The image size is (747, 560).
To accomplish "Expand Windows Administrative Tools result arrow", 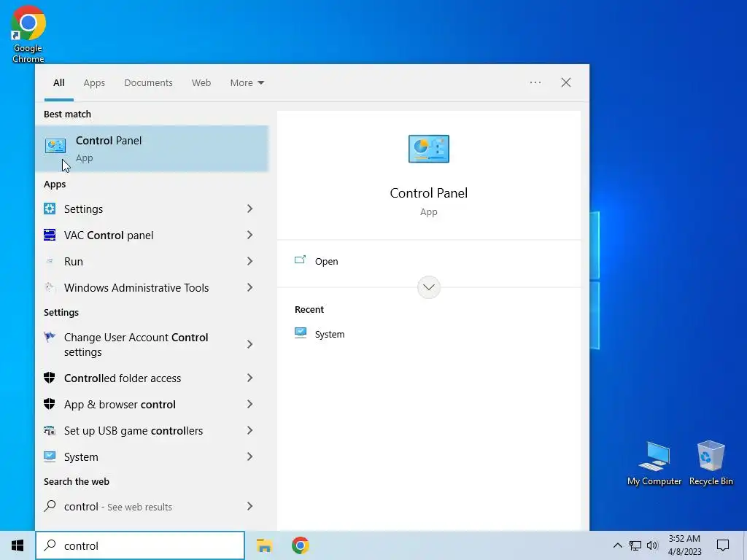I will (249, 287).
